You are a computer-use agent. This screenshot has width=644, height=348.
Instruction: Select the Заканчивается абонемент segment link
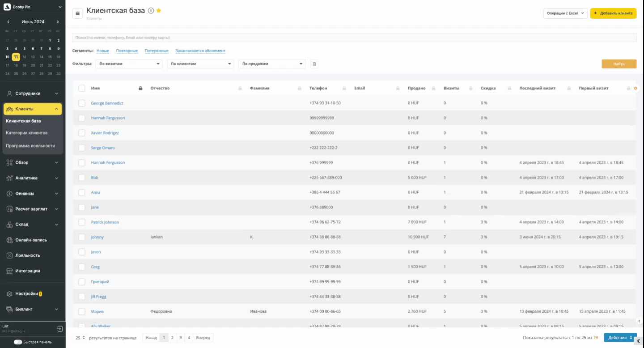tap(200, 51)
